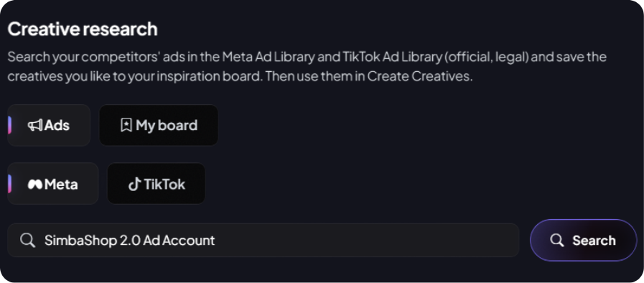Select the Meta platform tab
The height and width of the screenshot is (283, 644).
pos(53,184)
